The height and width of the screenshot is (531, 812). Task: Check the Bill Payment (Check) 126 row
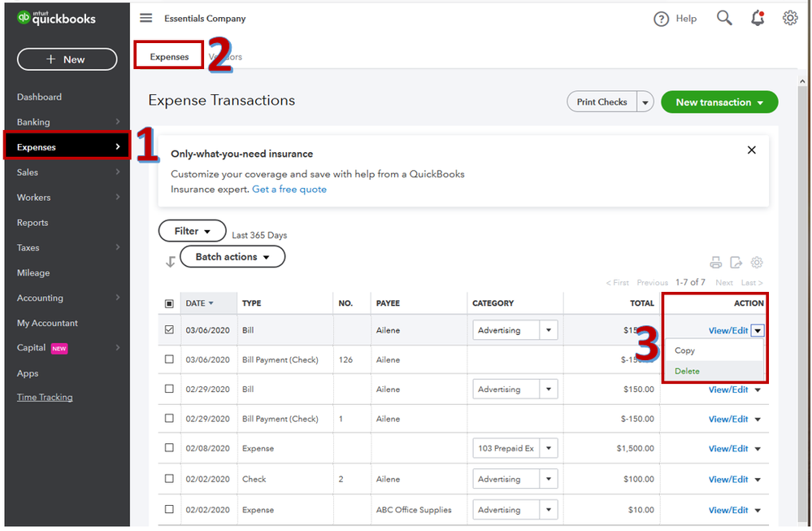[169, 359]
